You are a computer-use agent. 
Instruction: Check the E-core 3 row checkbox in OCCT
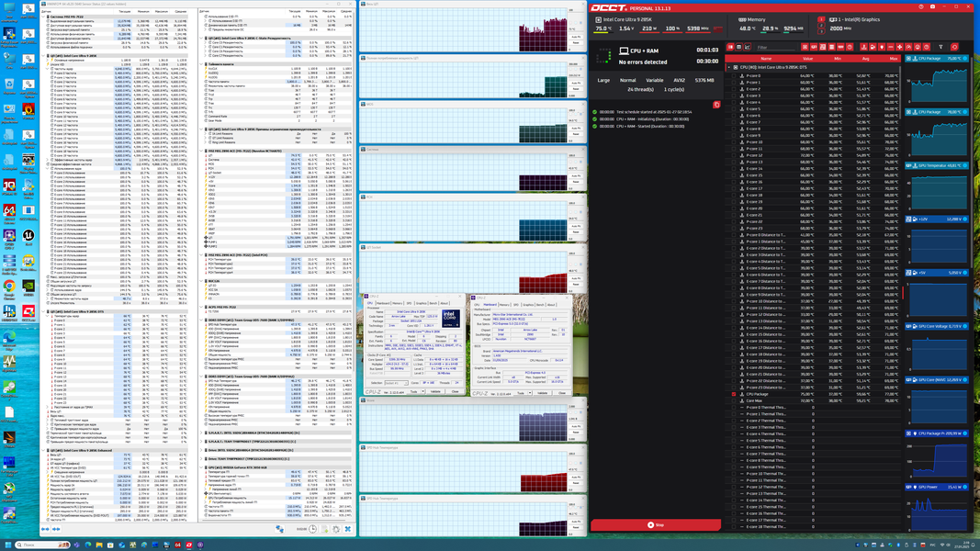pyautogui.click(x=734, y=96)
